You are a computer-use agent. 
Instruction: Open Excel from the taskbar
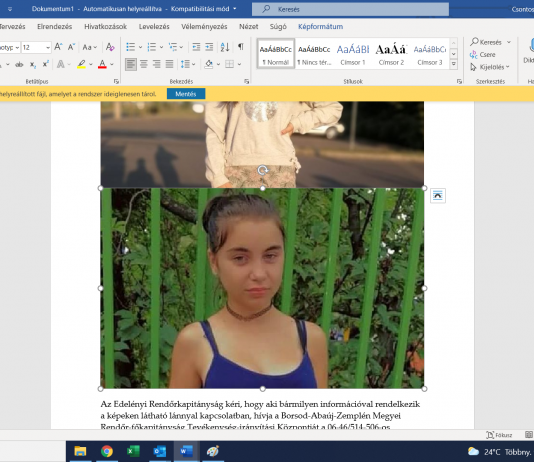[x=133, y=451]
